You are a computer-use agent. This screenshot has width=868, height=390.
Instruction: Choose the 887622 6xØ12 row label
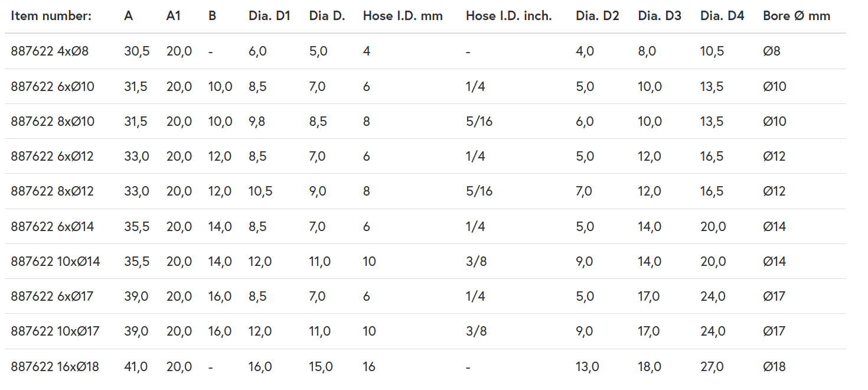click(x=52, y=157)
